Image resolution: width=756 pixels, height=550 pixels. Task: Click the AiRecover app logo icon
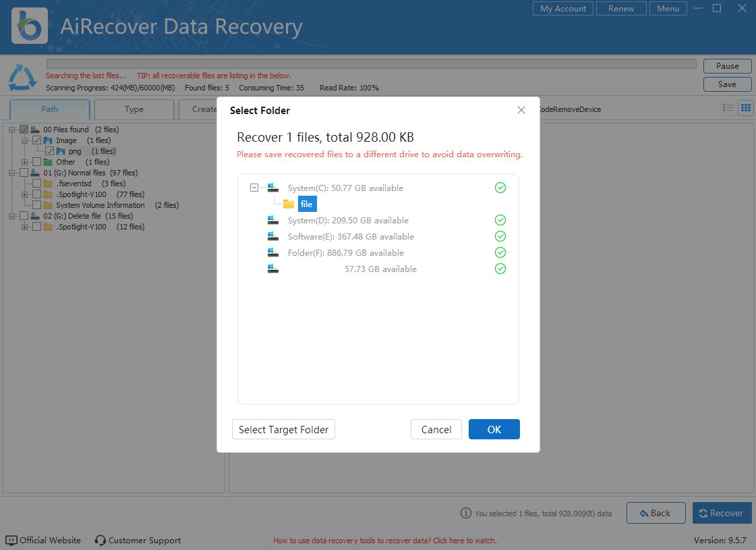coord(30,26)
